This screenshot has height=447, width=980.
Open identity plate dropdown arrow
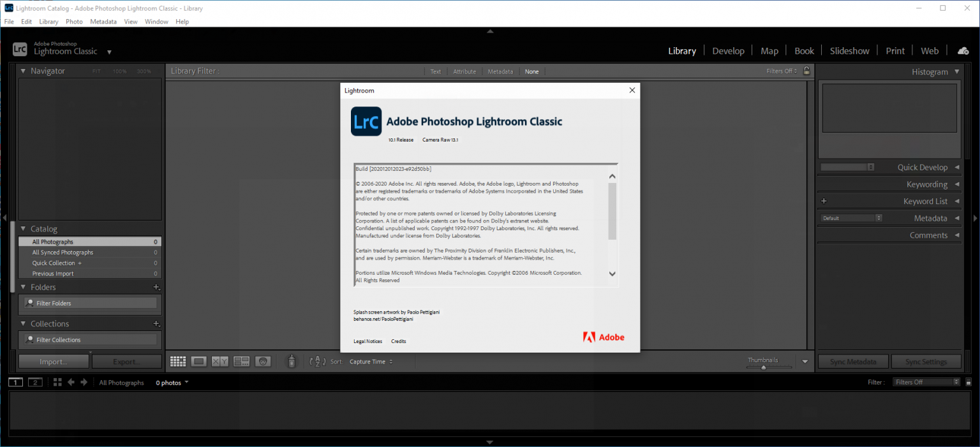click(109, 52)
